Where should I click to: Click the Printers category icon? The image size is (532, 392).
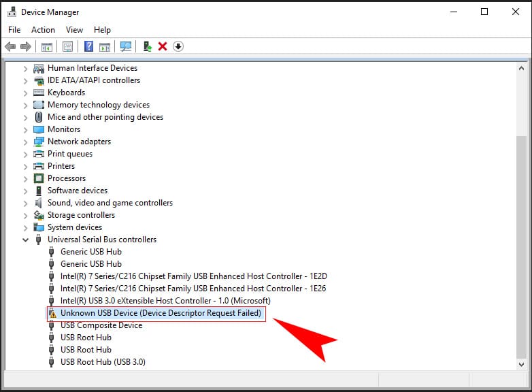39,166
